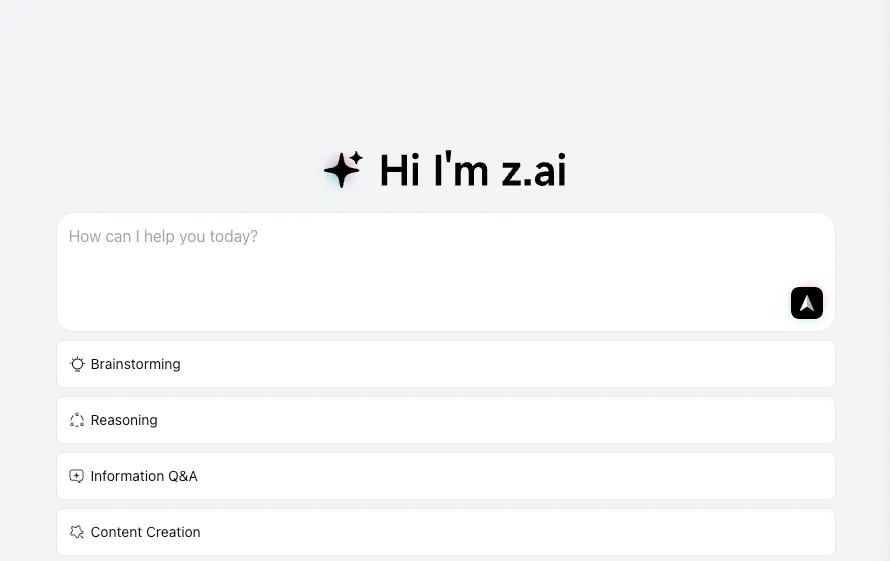Click the Information Q&A chat bubble icon
Viewport: 890px width, 561px height.
pyautogui.click(x=77, y=476)
